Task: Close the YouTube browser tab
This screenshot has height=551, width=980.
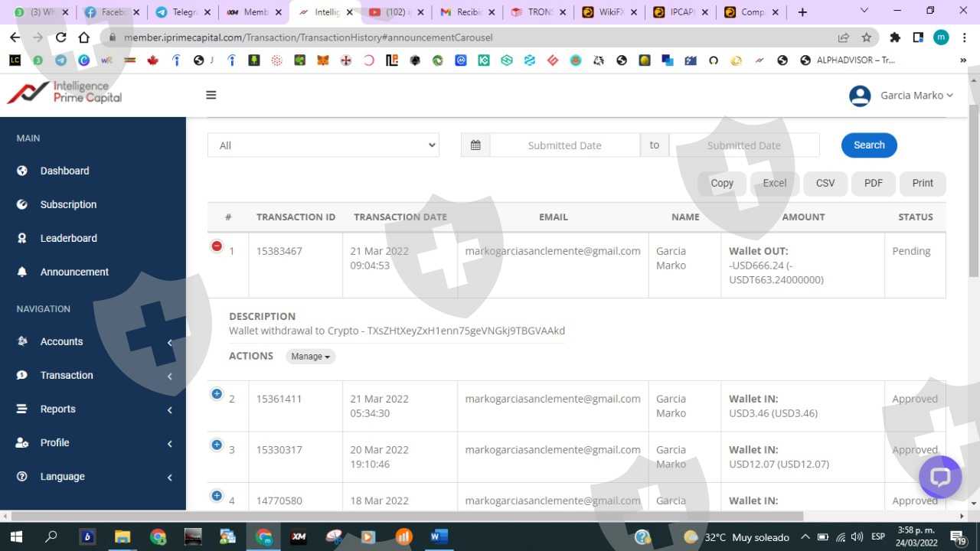Action: [x=420, y=12]
